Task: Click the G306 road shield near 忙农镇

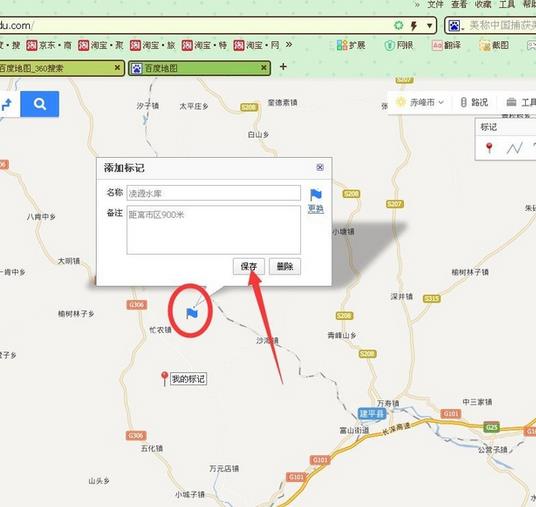Action: (x=137, y=305)
